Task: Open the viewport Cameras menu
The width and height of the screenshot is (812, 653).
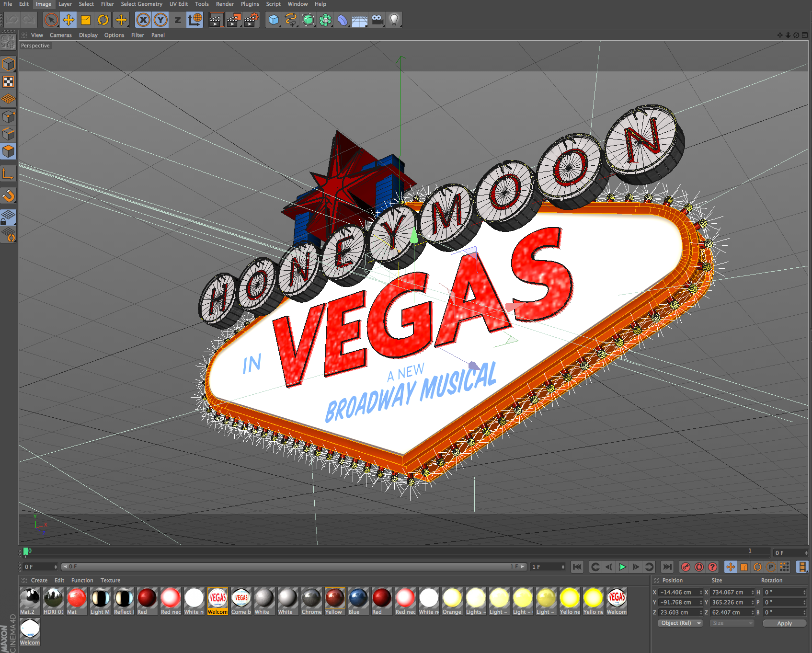Action: coord(60,35)
